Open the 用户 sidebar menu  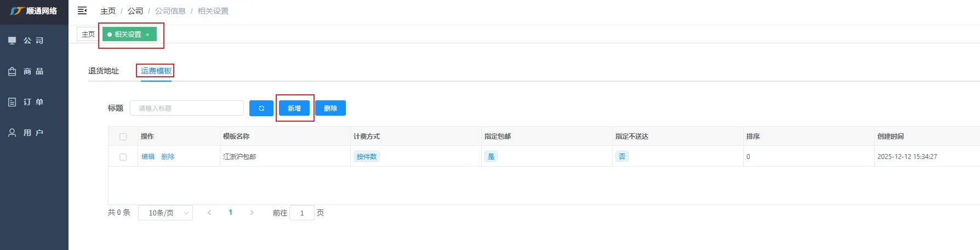pyautogui.click(x=33, y=133)
